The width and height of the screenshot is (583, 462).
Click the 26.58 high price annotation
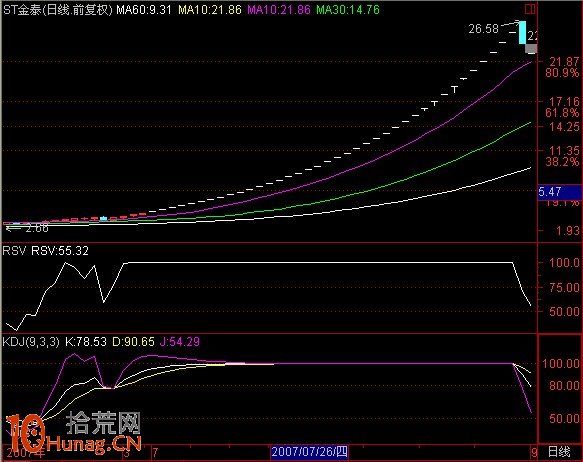(483, 29)
